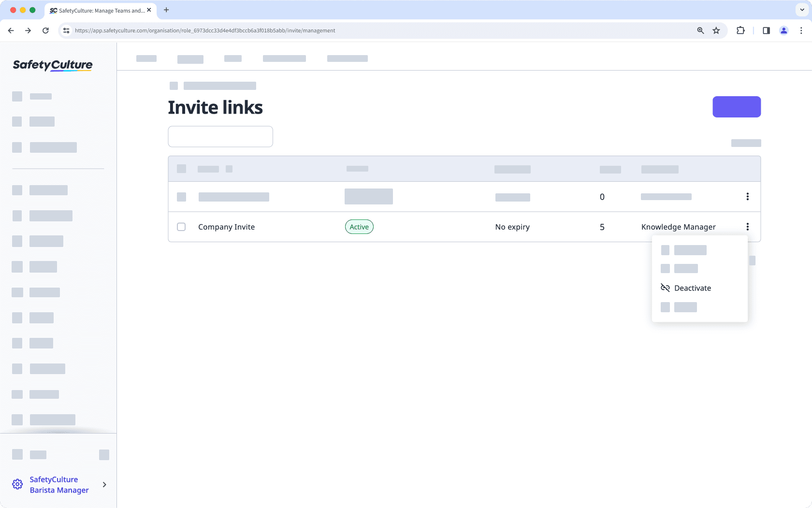Open the kebab menu on Company Invite row
Image resolution: width=812 pixels, height=508 pixels.
tap(748, 227)
